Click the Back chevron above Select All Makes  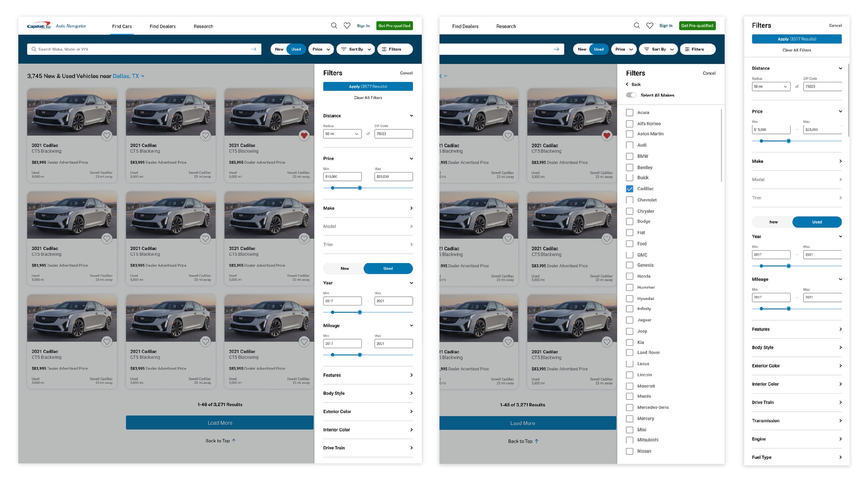pos(628,84)
